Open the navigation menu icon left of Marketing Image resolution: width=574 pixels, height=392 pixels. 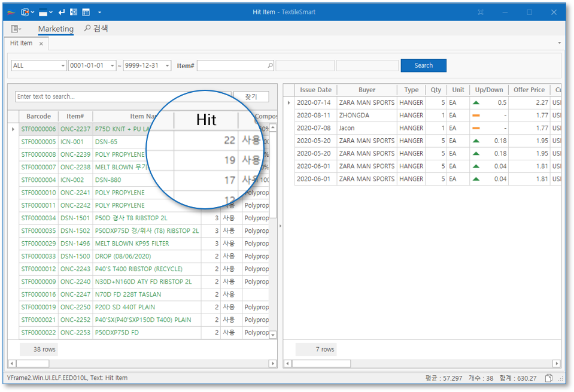point(16,29)
